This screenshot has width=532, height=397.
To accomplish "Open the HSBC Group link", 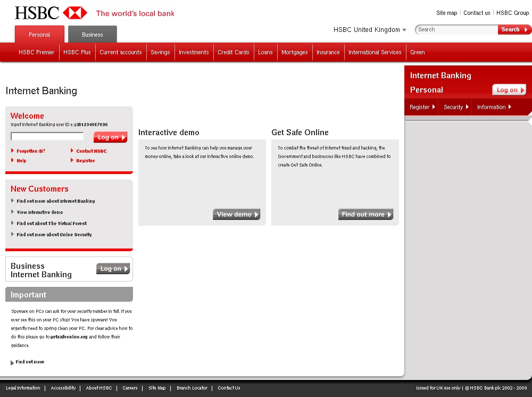I will pyautogui.click(x=512, y=13).
